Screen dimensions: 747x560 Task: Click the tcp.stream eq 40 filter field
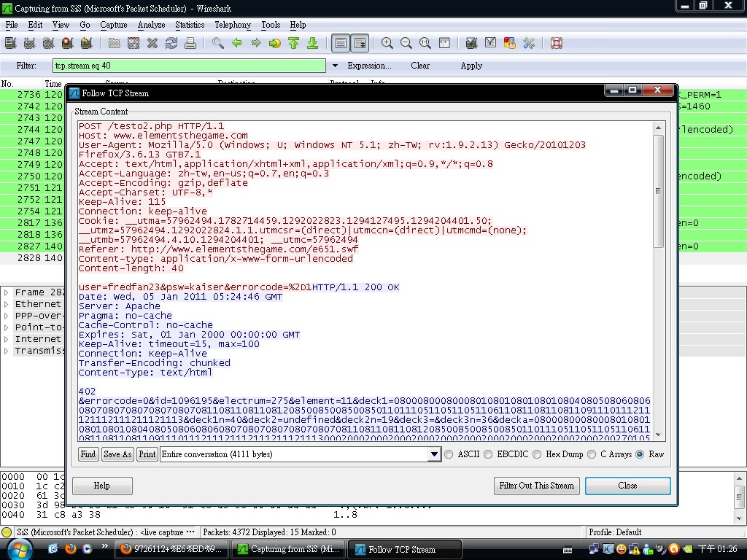click(x=189, y=66)
